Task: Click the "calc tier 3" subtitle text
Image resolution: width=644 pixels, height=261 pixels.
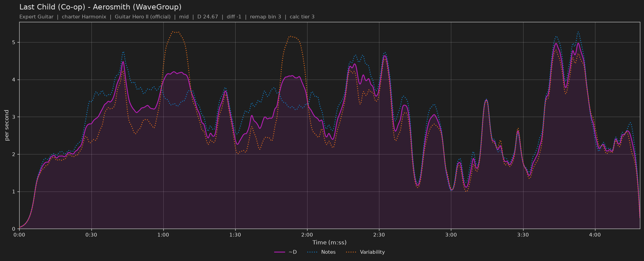Action: click(x=302, y=17)
